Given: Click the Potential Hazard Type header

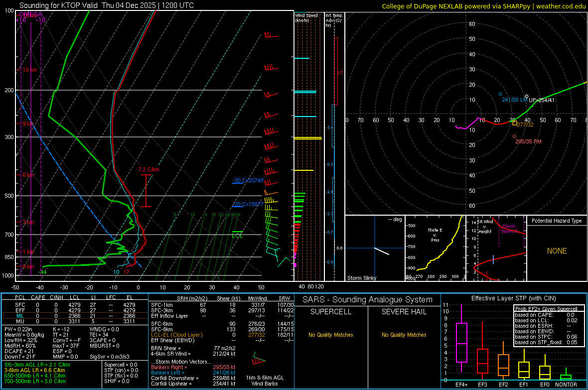Looking at the screenshot, I should pyautogui.click(x=557, y=221).
